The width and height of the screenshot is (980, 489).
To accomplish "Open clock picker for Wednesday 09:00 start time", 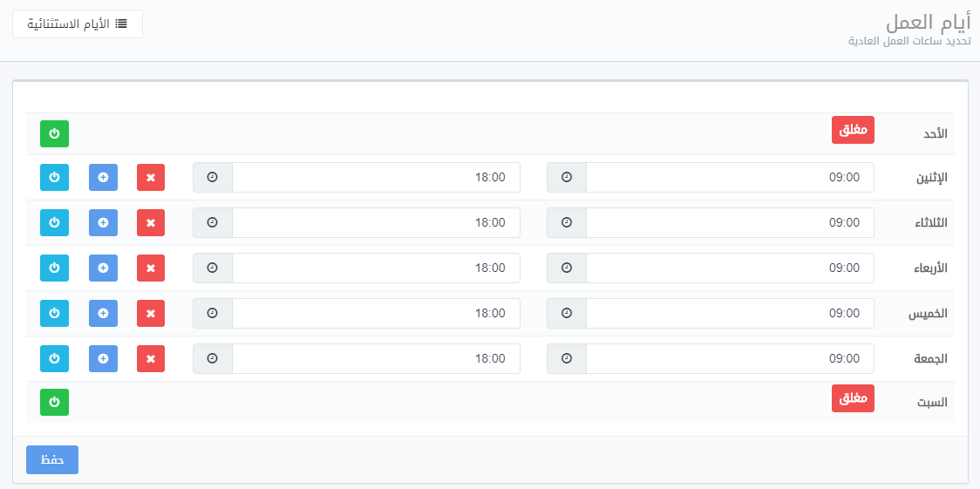I will [x=567, y=268].
